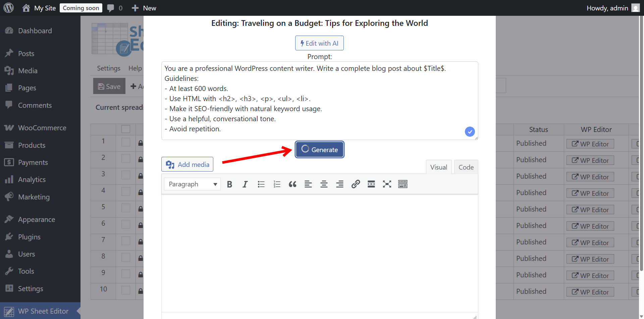This screenshot has height=319, width=644.
Task: Toggle checkbox for row 2
Action: (x=126, y=158)
